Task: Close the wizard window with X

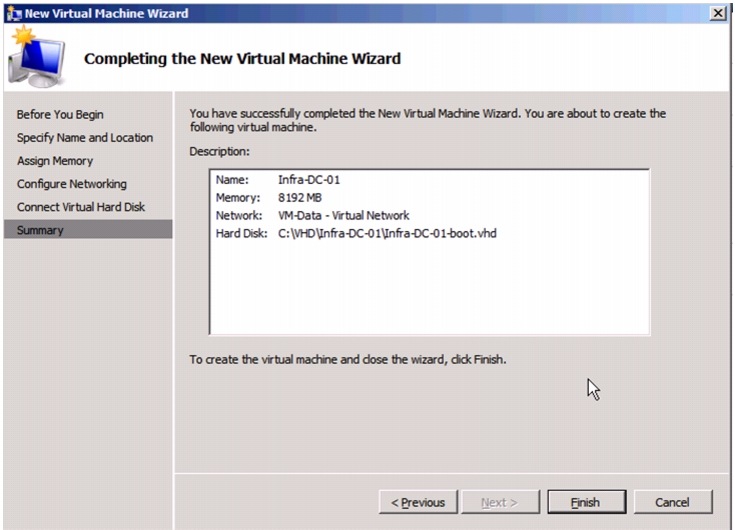Action: click(718, 13)
